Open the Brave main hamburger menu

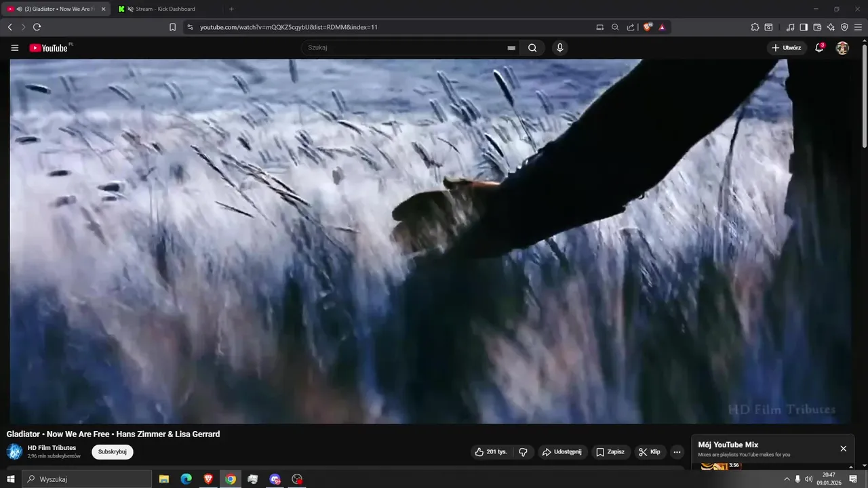pos(858,27)
